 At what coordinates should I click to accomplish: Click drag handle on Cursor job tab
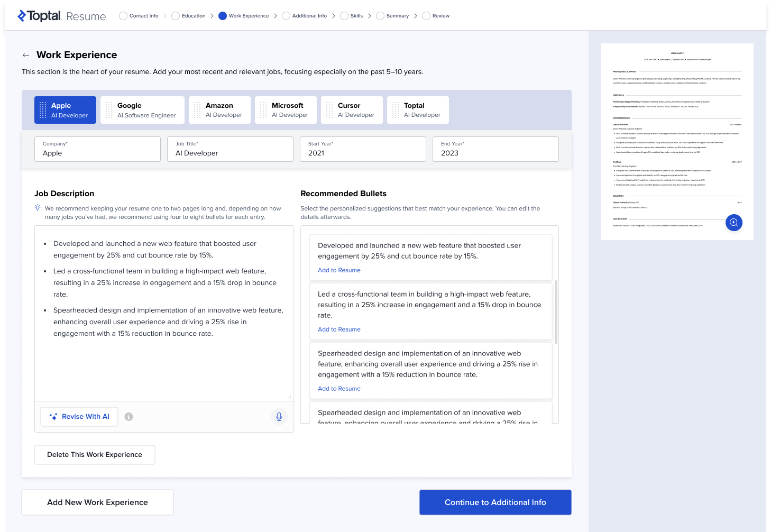point(329,110)
